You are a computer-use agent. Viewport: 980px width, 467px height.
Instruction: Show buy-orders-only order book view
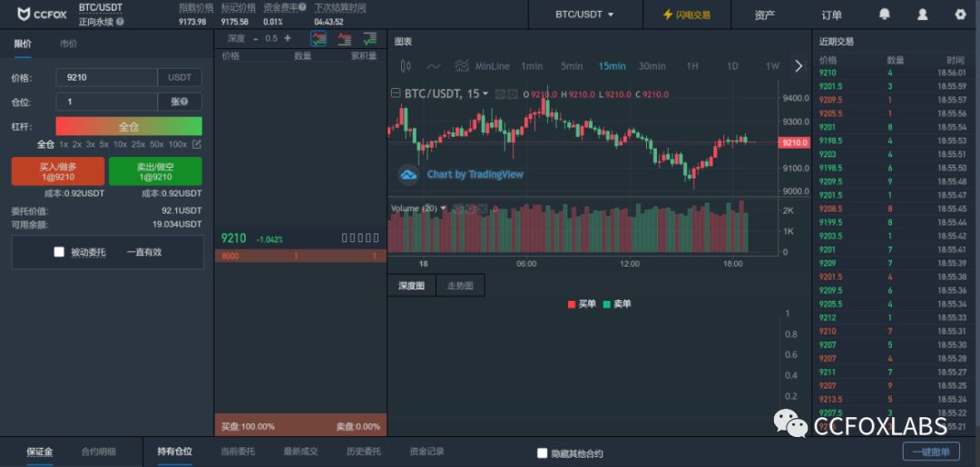[370, 39]
